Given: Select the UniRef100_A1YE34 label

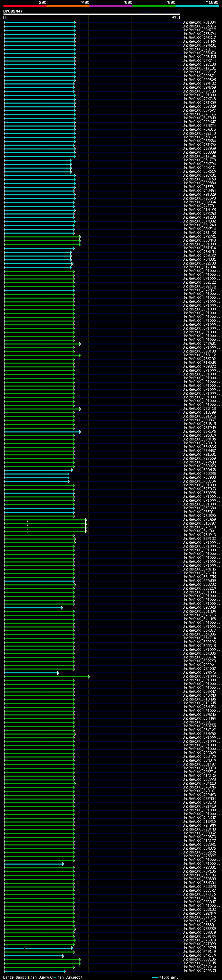Looking at the screenshot, I should point(199,156).
